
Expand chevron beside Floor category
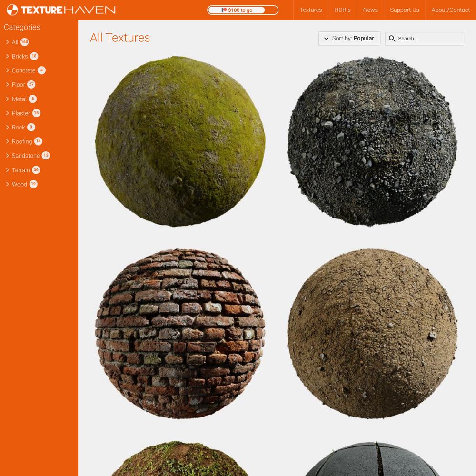tap(7, 84)
